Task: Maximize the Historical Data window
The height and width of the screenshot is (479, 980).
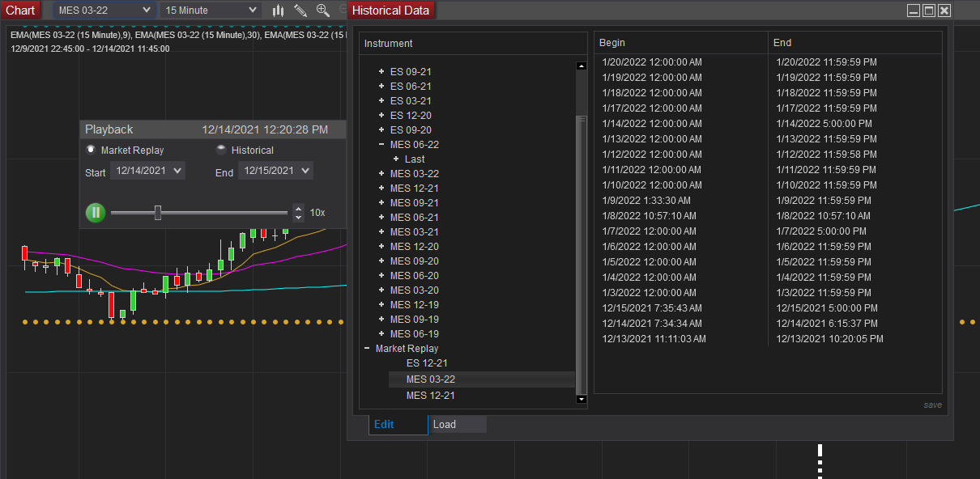Action: 929,11
